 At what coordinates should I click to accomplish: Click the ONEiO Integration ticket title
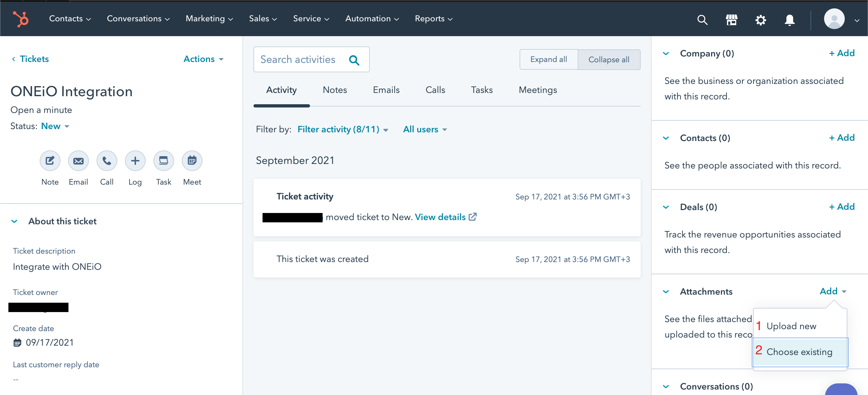point(71,92)
